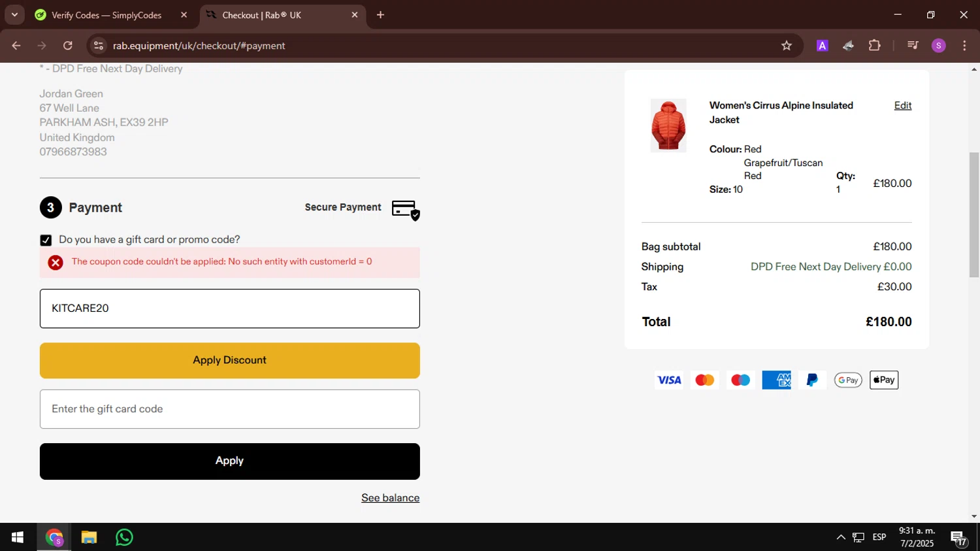Bookmark this page with the star icon
The width and height of the screenshot is (980, 551).
pos(787,46)
